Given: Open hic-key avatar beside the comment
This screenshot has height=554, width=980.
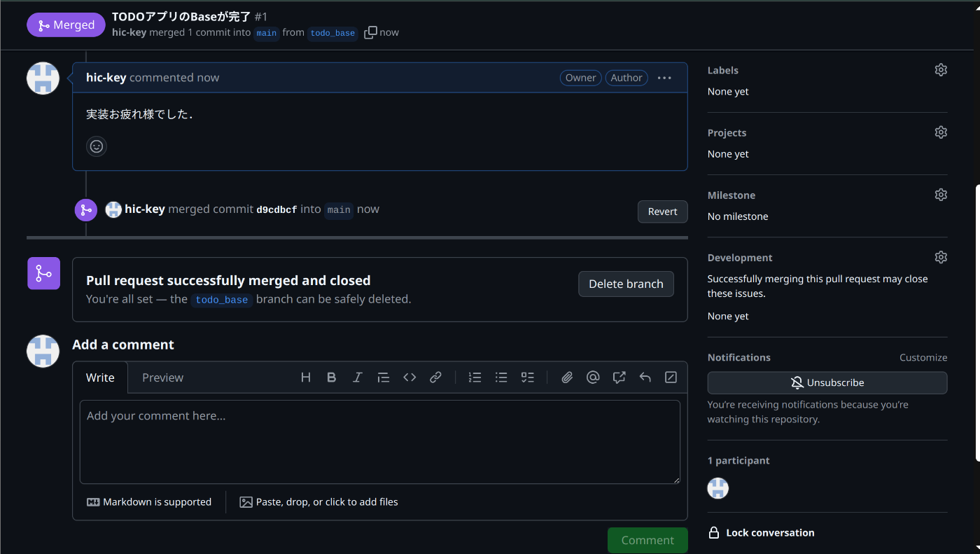Looking at the screenshot, I should [43, 78].
